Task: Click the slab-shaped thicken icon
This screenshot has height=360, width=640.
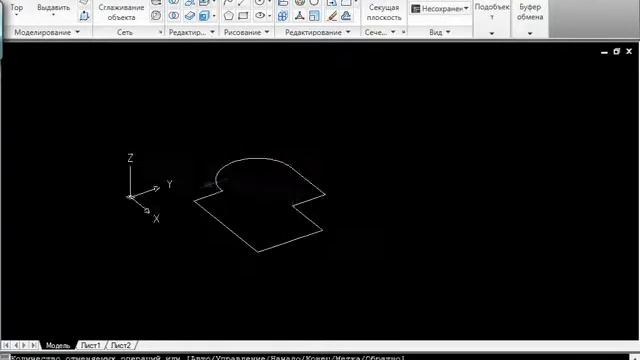Action: point(189,16)
